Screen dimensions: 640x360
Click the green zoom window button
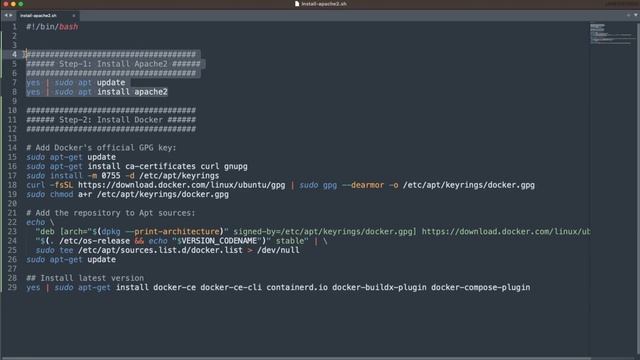click(20, 4)
